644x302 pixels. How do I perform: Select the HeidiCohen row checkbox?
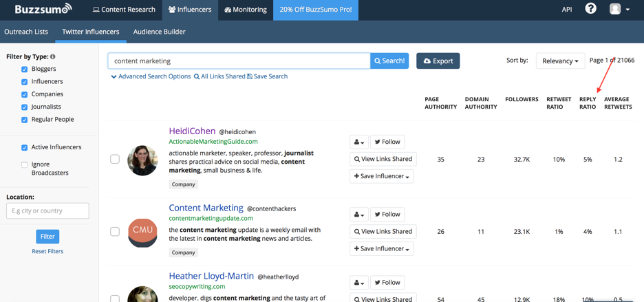(115, 159)
